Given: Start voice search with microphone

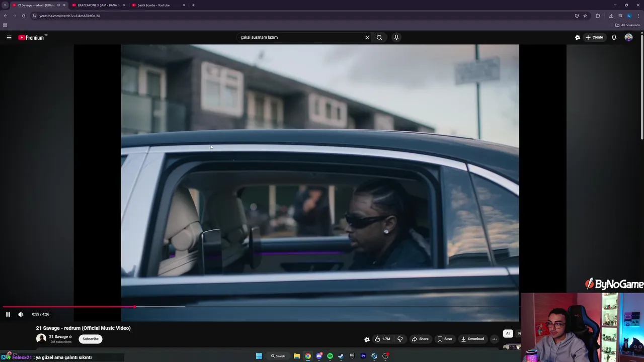Looking at the screenshot, I should pos(396,37).
